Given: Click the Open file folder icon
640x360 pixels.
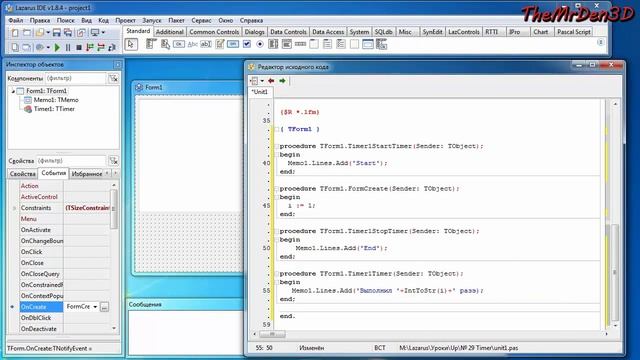Looking at the screenshot, I should point(40,33).
